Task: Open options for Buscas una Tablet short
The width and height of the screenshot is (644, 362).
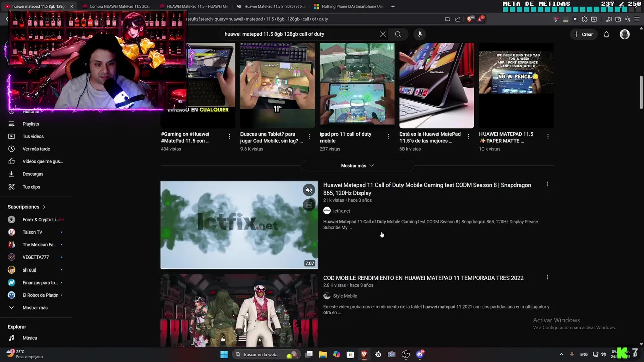Action: tap(309, 136)
